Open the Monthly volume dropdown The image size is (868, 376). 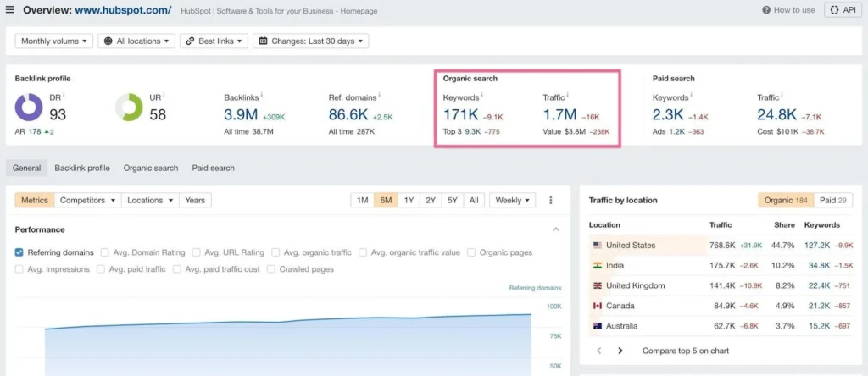(x=53, y=41)
